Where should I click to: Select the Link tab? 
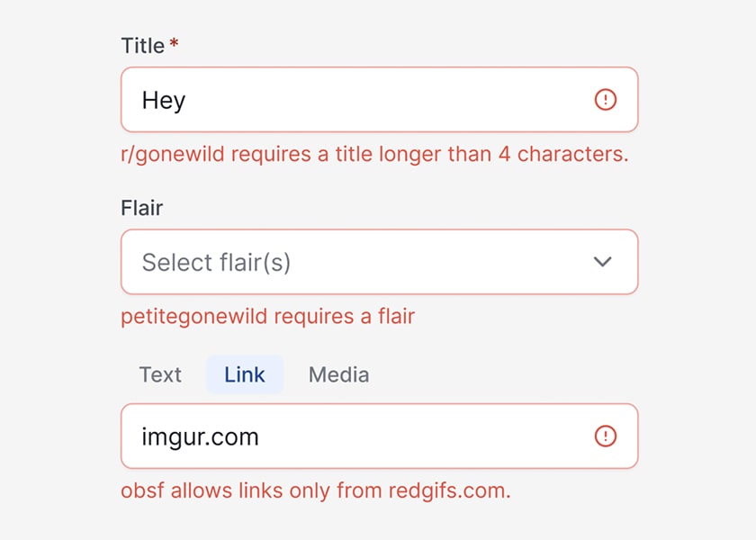click(x=245, y=374)
